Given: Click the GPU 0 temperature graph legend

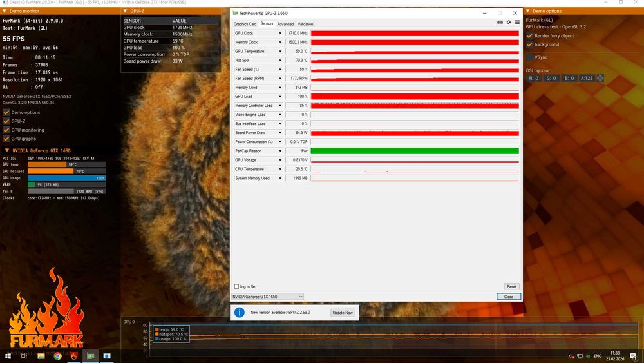Looking at the screenshot, I should 172,334.
